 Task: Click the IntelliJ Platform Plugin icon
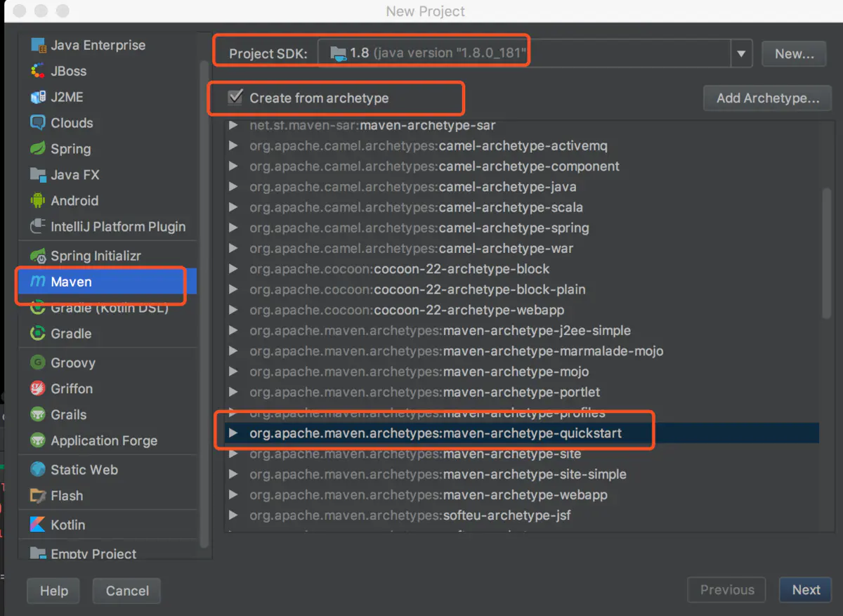[x=38, y=227]
